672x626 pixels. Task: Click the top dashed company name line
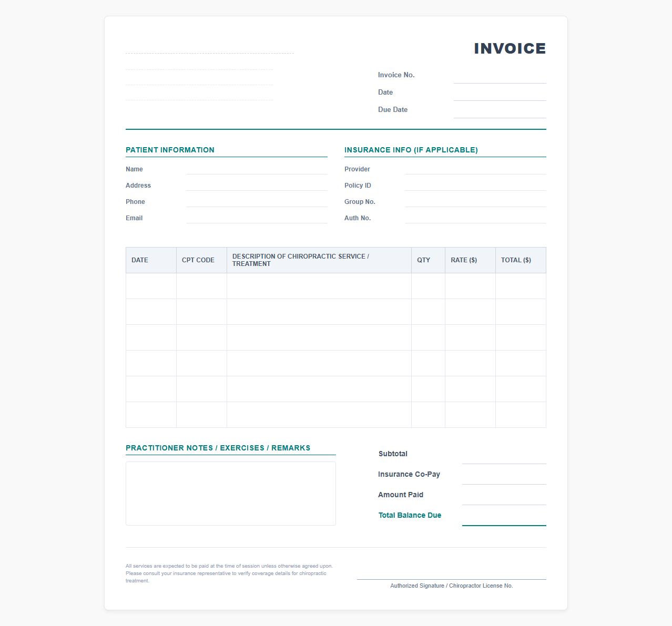pyautogui.click(x=210, y=47)
